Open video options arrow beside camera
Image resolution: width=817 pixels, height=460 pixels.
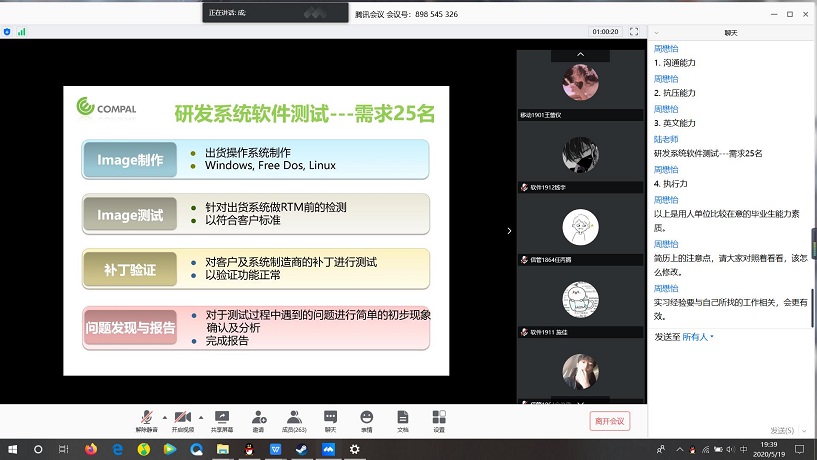click(x=200, y=415)
